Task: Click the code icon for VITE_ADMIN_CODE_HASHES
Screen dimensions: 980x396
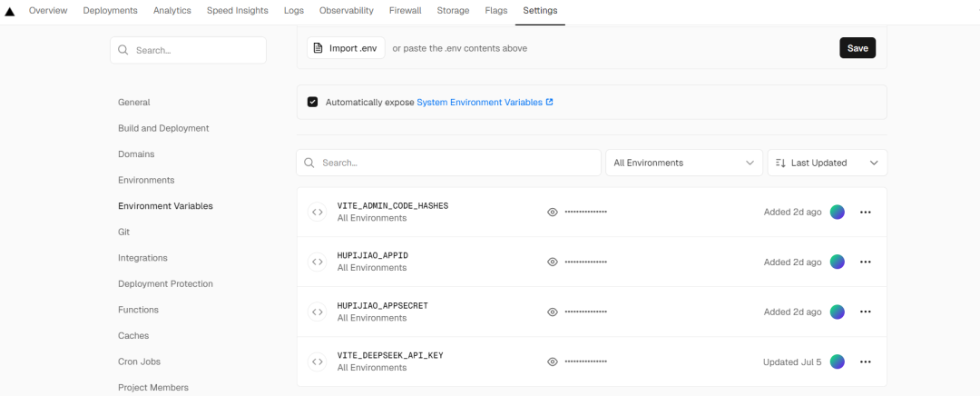Action: [x=318, y=212]
